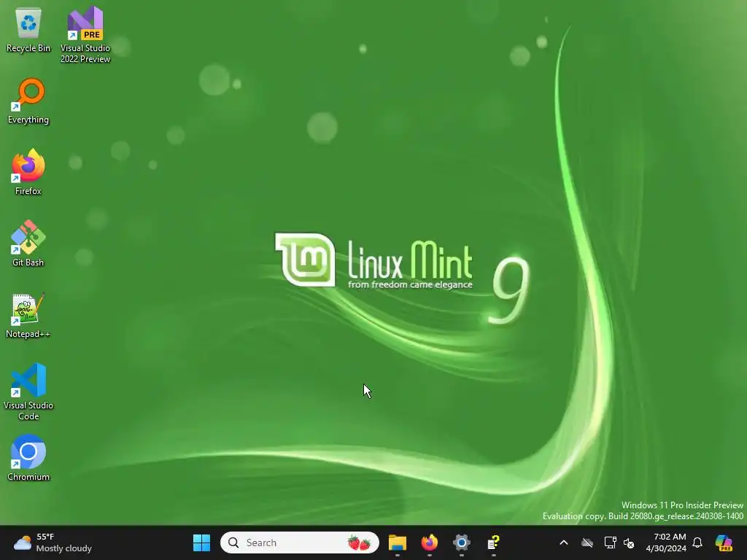Select the Chromium desktop shortcut
Viewport: 747px width, 560px height.
click(x=28, y=459)
